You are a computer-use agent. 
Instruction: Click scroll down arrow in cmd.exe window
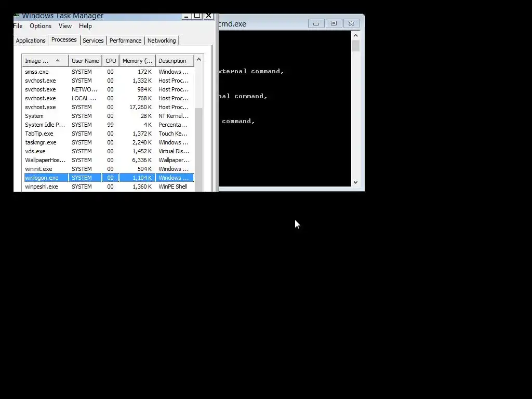click(355, 182)
